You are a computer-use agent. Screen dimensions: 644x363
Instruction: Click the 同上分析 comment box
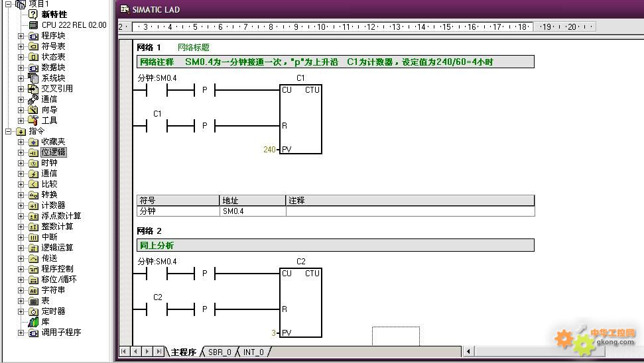(336, 245)
